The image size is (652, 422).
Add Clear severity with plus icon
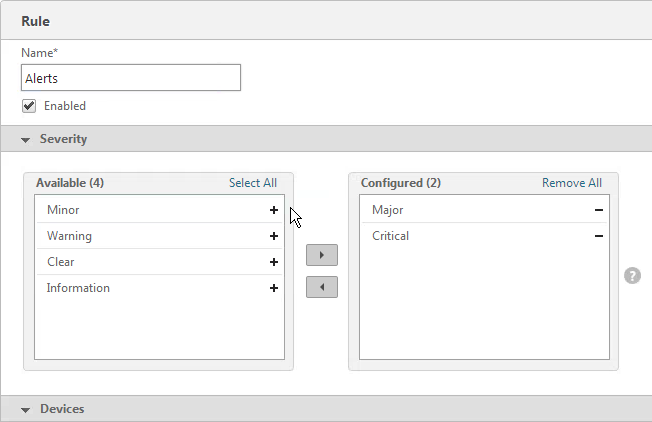pos(274,262)
